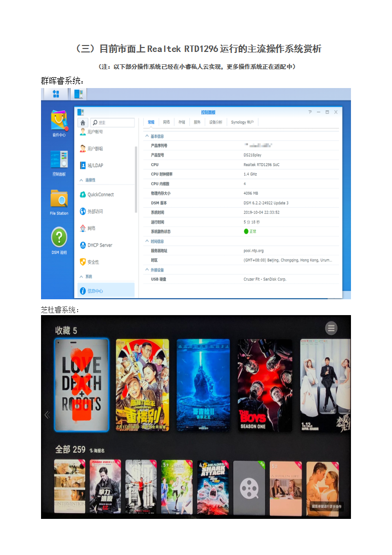Viewport: 392px width, 555px height.
Task: Open the hamburger menu in the media app
Action: (x=331, y=328)
